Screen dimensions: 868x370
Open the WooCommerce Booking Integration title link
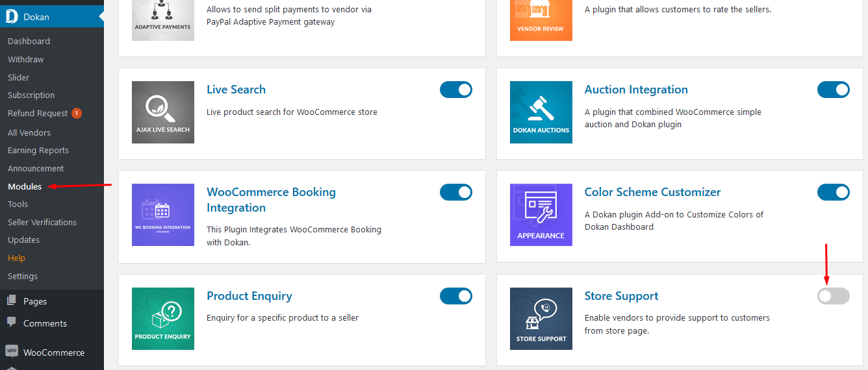click(271, 200)
